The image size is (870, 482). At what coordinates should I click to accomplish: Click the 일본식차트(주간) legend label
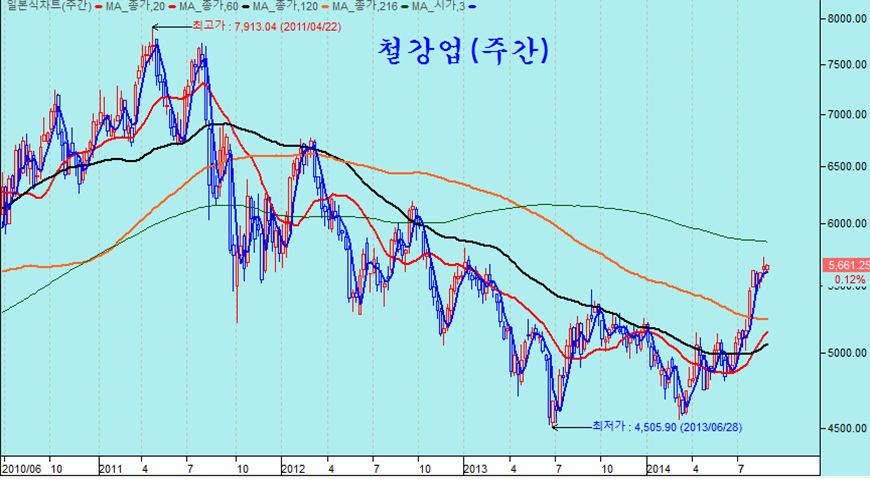(45, 7)
